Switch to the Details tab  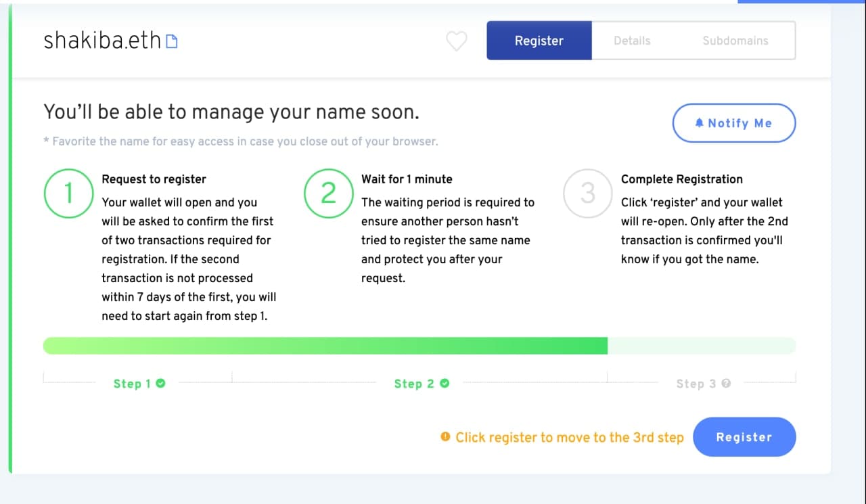coord(632,41)
